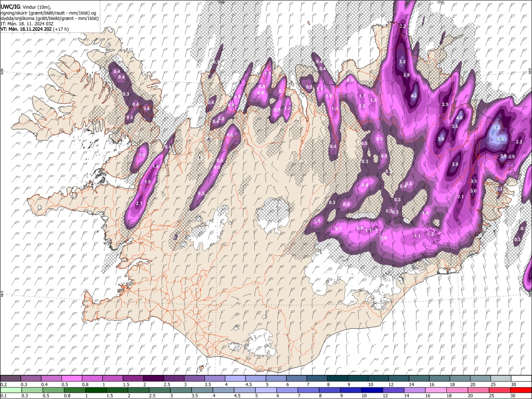Screen dimensions: 532x399
Task: Click the 1.7 precipitation value on the map
Action: coord(362,96)
